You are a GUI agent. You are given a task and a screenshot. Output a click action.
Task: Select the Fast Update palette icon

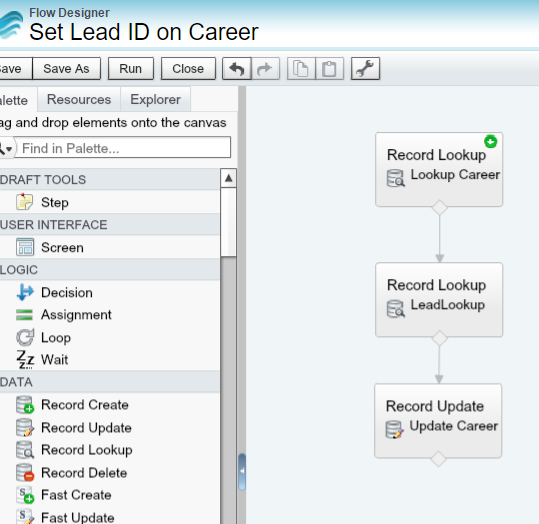[25, 517]
